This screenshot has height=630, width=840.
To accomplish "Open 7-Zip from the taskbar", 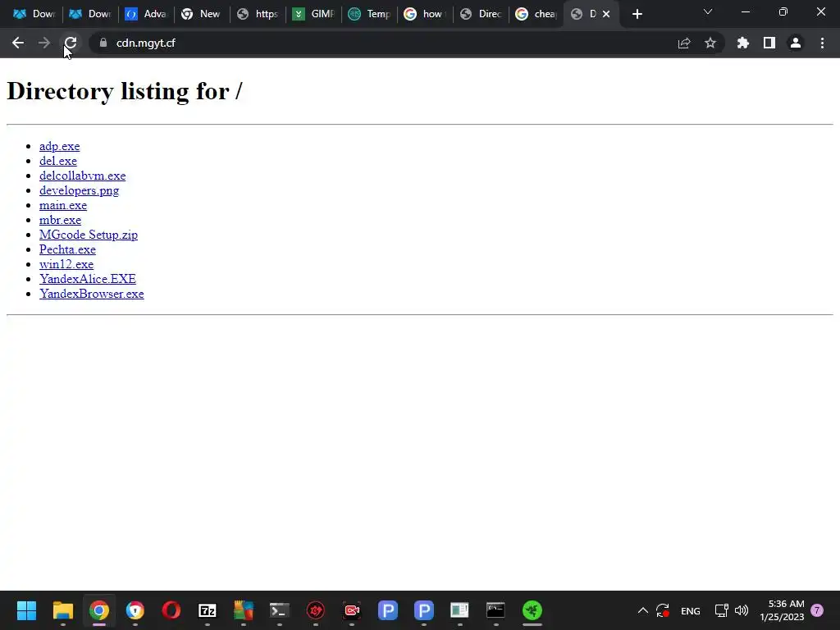I will [208, 610].
